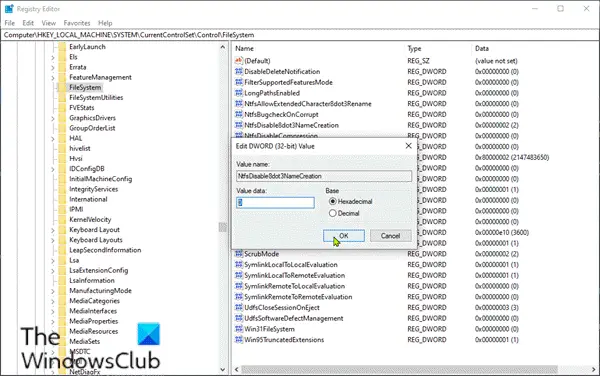Click the Win31FileSystem value icon
Image resolution: width=600 pixels, height=376 pixels.
coord(239,329)
